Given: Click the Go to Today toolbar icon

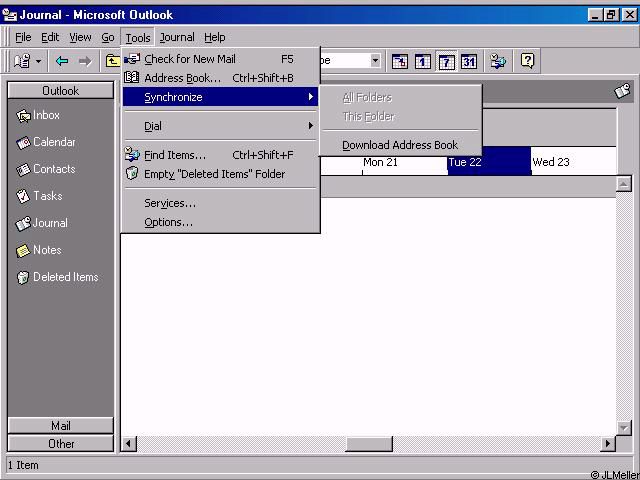Looking at the screenshot, I should coord(400,62).
